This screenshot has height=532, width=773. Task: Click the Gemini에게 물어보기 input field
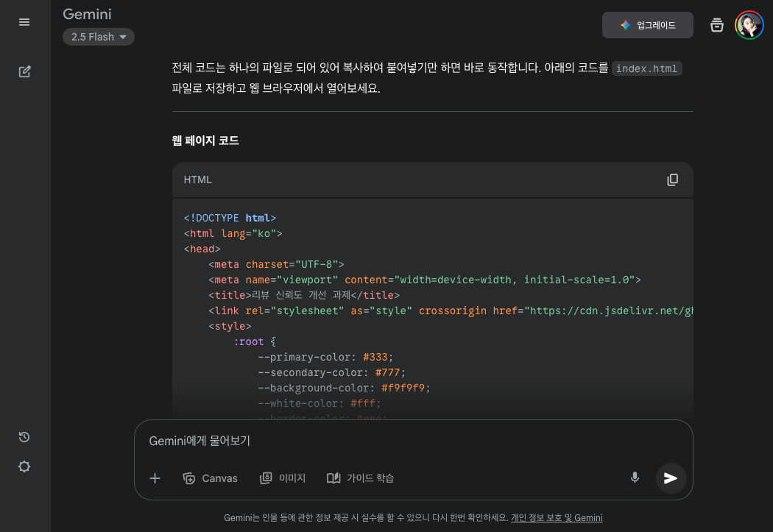point(294,441)
